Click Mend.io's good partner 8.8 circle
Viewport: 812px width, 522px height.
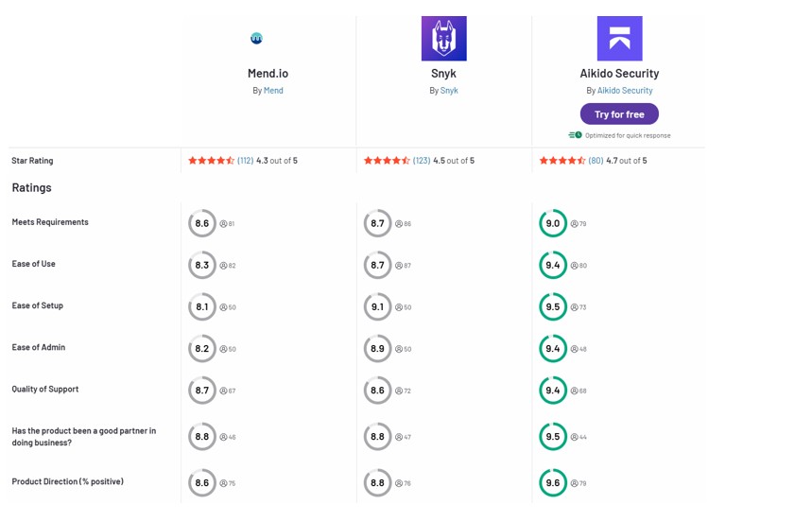coord(202,437)
